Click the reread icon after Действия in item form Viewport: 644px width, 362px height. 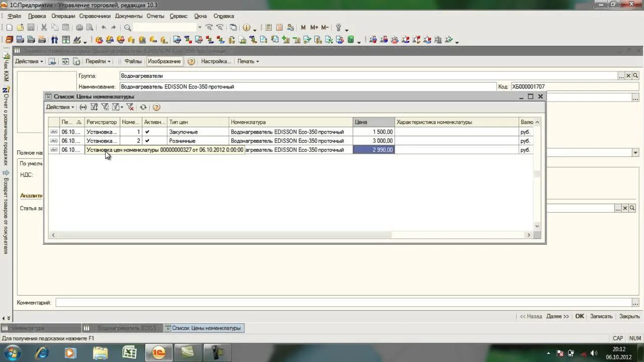point(65,61)
